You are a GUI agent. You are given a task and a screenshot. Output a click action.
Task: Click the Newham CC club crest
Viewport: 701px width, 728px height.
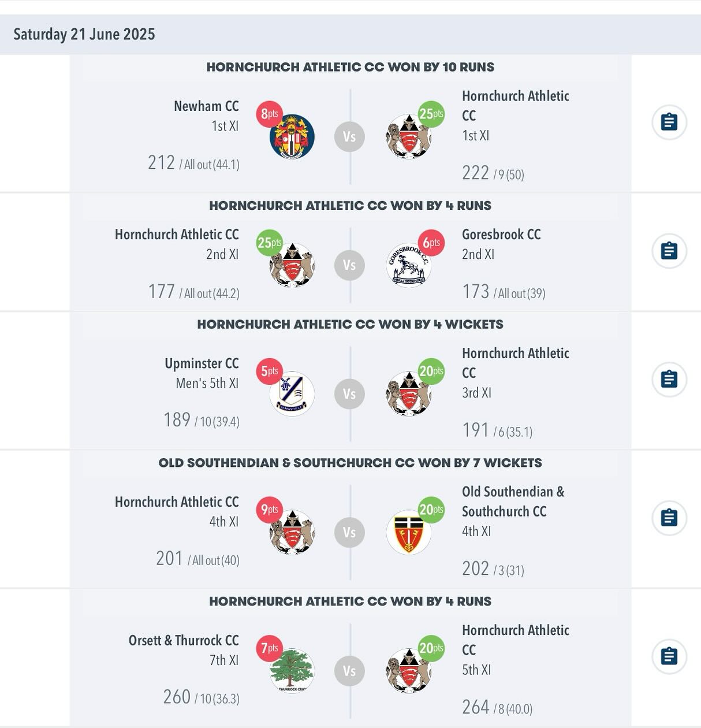[x=292, y=137]
